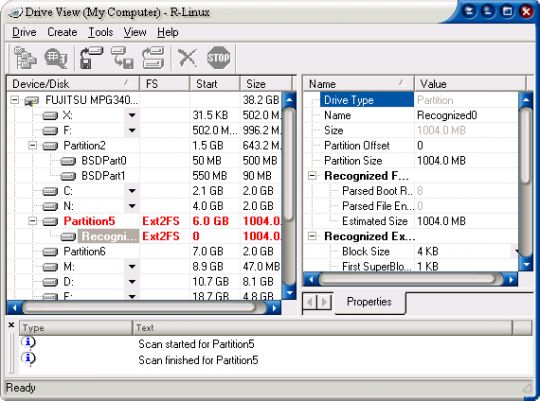Open the M: drive dropdown arrow
The width and height of the screenshot is (540, 401).
[132, 267]
